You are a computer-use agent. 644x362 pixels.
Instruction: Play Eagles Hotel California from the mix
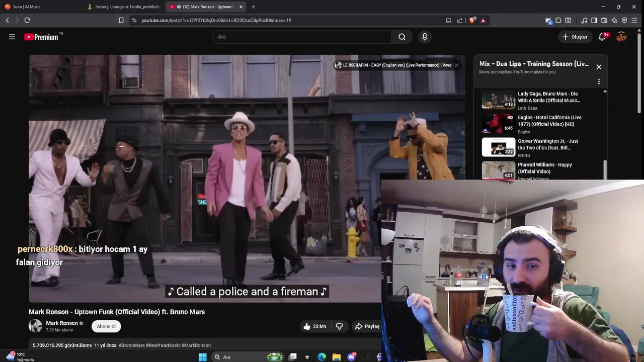[x=540, y=124]
